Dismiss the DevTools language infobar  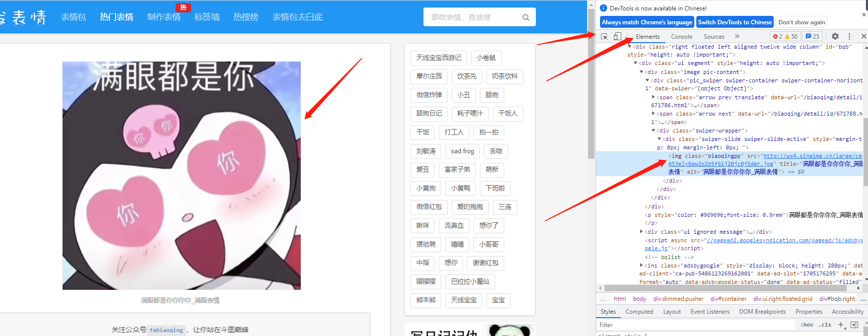(864, 15)
